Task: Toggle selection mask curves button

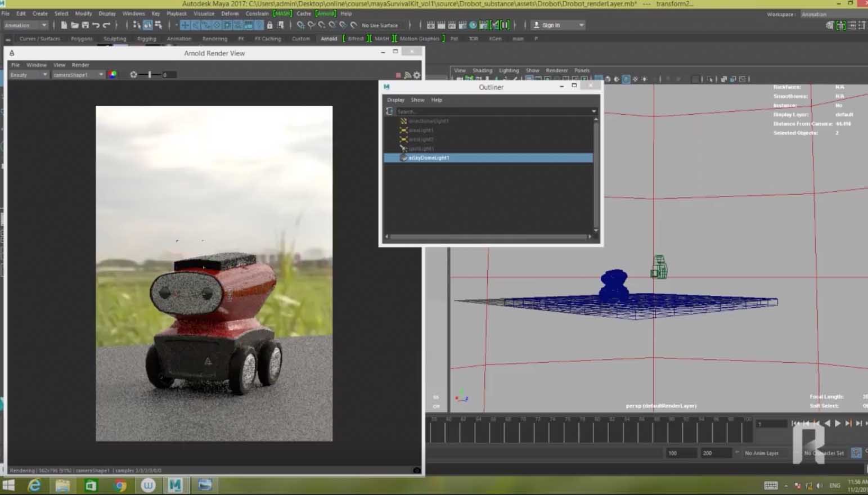Action: click(x=206, y=25)
